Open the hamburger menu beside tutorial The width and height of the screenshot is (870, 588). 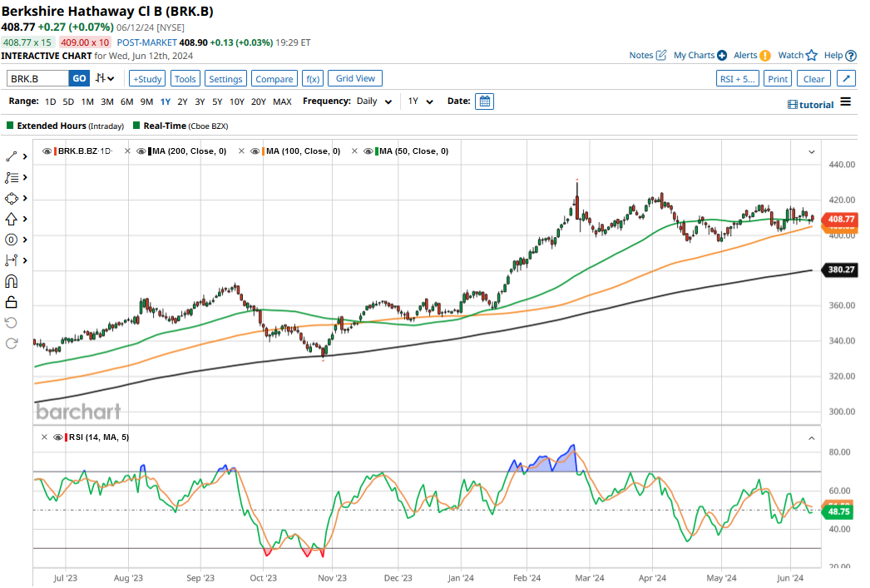(x=846, y=102)
